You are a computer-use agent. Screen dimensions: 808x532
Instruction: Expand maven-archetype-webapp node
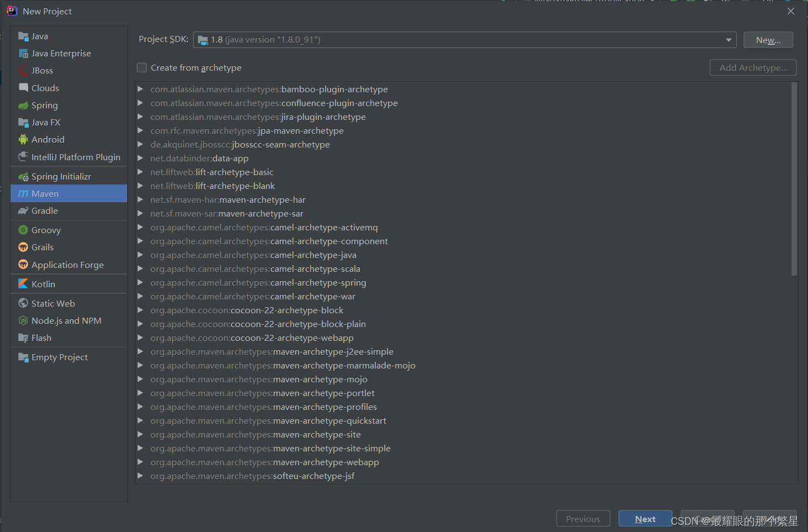coord(140,462)
